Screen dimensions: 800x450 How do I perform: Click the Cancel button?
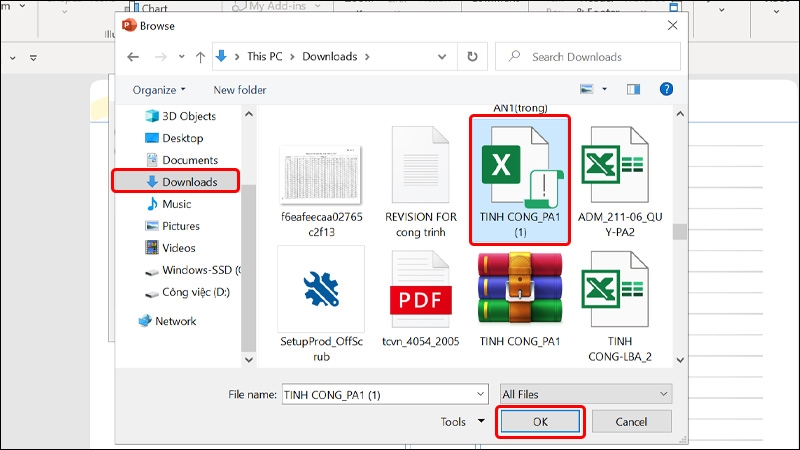(x=631, y=422)
